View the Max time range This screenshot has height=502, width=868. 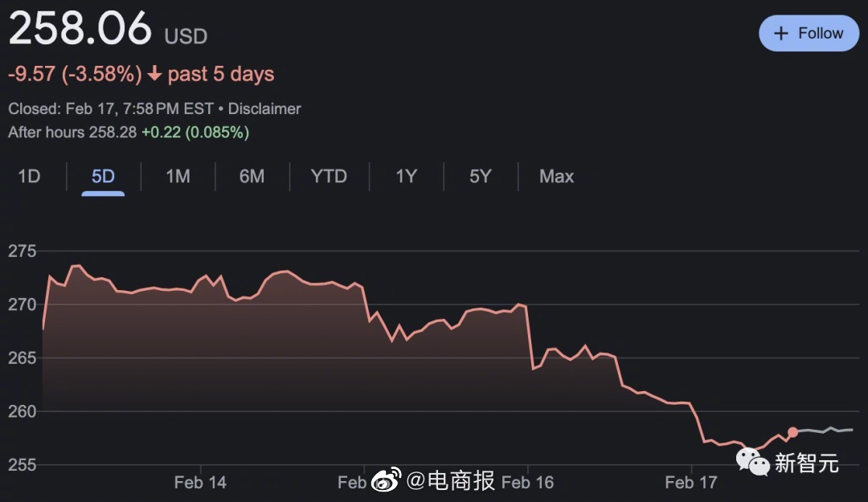556,177
